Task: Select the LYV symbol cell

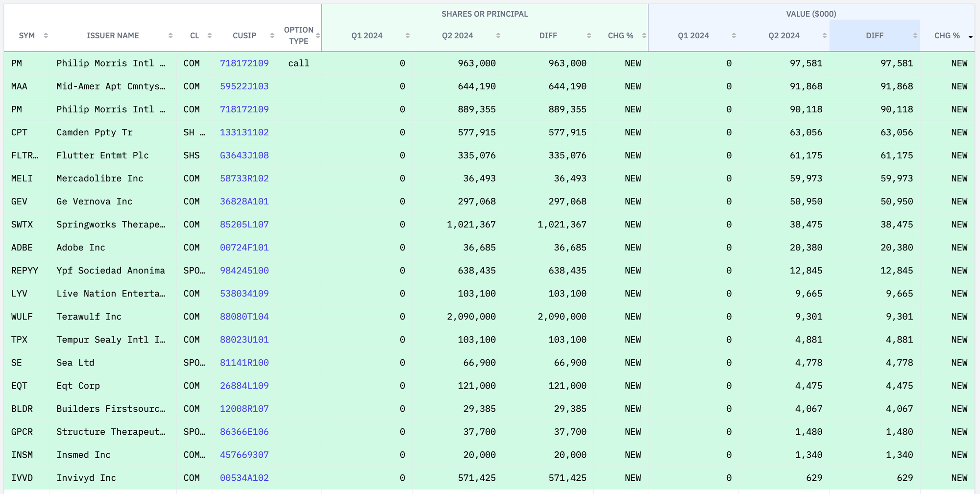Action: pos(26,294)
